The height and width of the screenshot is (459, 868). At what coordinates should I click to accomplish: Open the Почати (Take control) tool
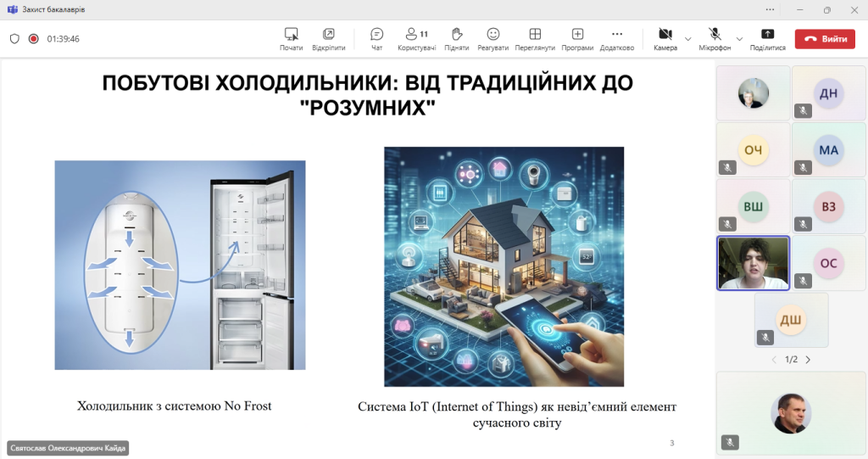(292, 39)
